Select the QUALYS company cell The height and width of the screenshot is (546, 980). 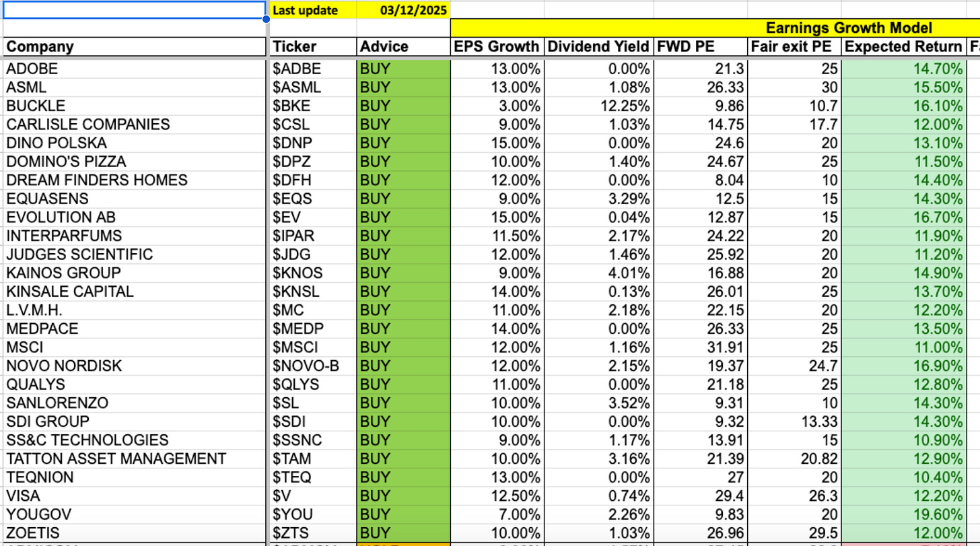134,384
